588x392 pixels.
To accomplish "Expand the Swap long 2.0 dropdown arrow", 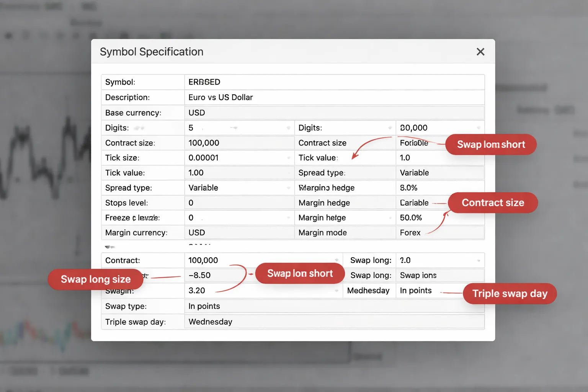I will (479, 261).
